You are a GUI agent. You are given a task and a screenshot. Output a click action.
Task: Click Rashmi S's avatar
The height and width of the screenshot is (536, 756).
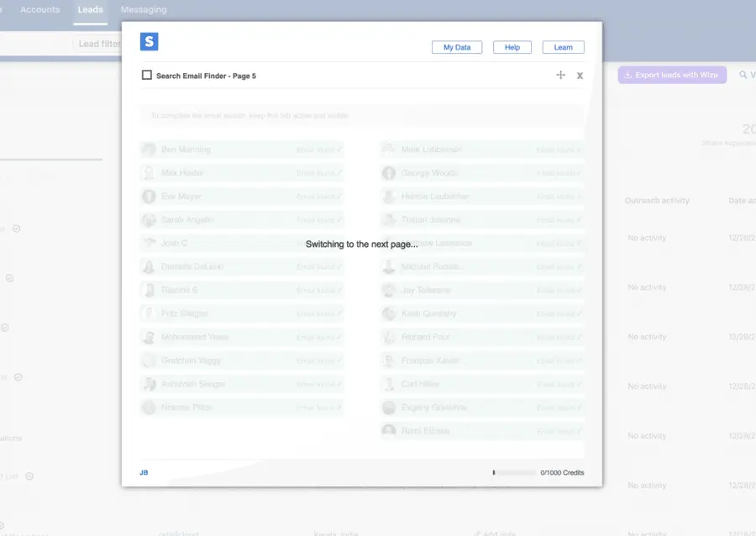coord(149,290)
